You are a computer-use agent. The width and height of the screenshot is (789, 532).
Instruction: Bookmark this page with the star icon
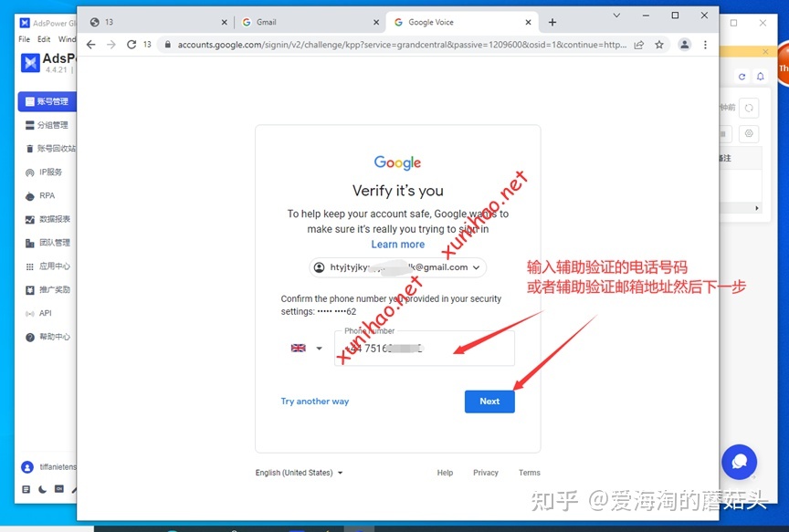point(659,45)
